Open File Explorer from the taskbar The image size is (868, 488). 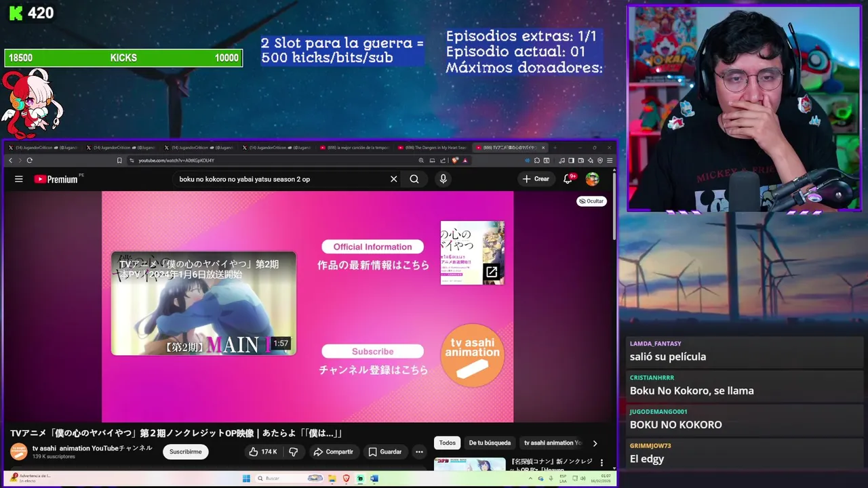click(x=332, y=479)
